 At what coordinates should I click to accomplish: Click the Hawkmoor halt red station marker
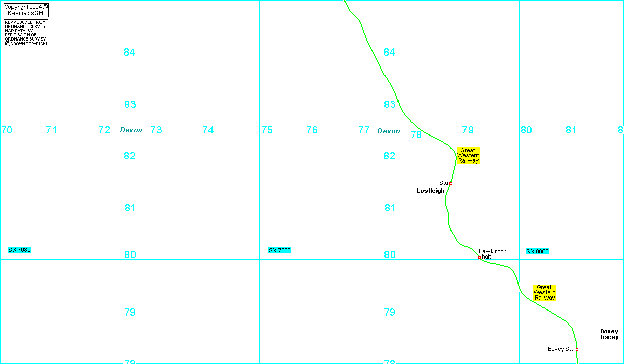click(x=479, y=257)
